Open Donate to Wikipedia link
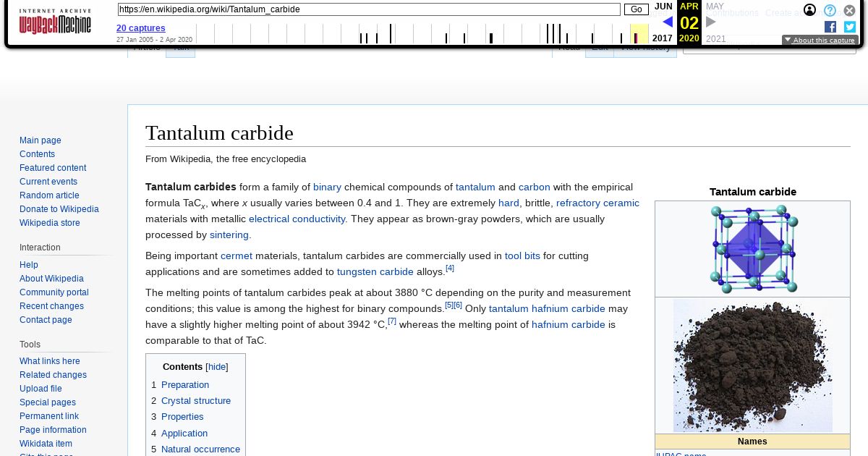 coord(59,209)
